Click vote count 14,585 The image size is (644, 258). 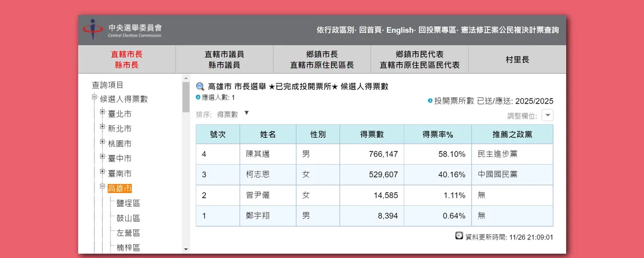tap(386, 195)
